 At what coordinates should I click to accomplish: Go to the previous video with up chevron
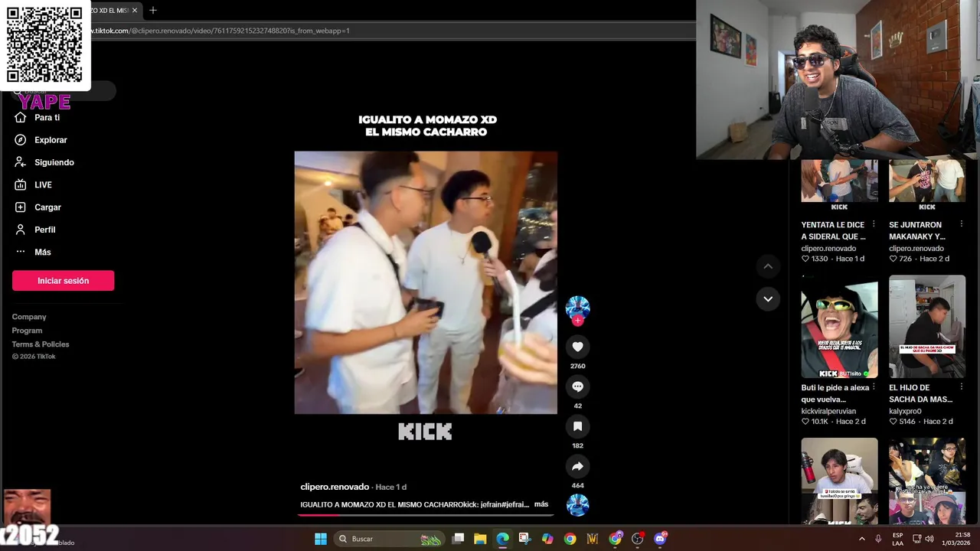click(768, 266)
